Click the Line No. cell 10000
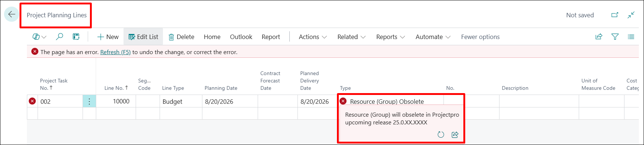Image resolution: width=644 pixels, height=145 pixels. (x=116, y=101)
